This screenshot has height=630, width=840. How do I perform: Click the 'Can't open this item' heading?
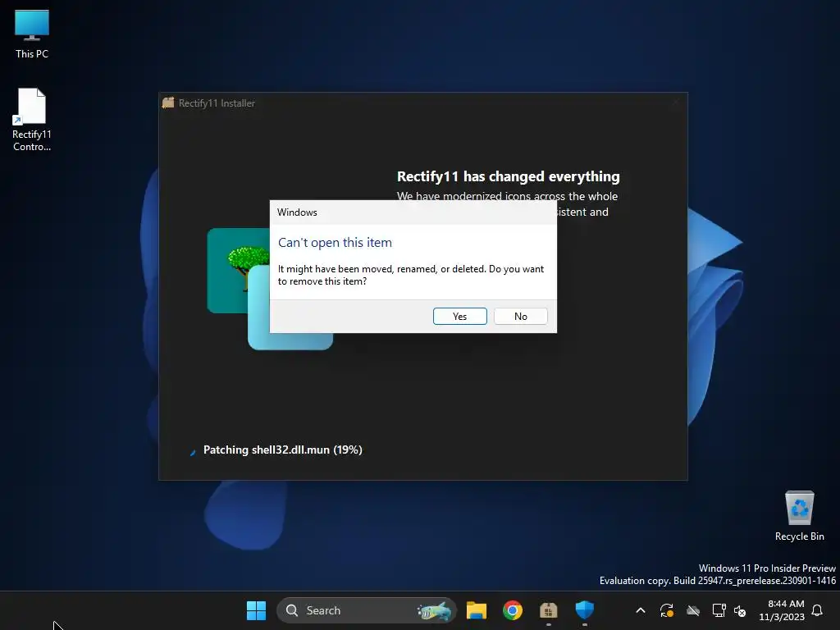[335, 242]
